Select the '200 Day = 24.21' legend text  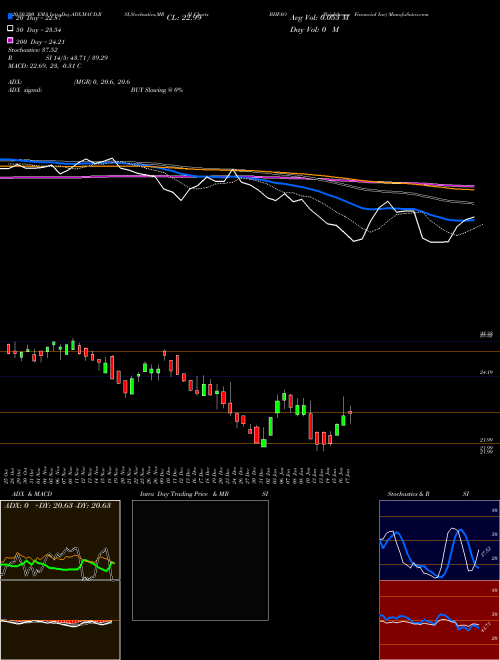(40, 42)
